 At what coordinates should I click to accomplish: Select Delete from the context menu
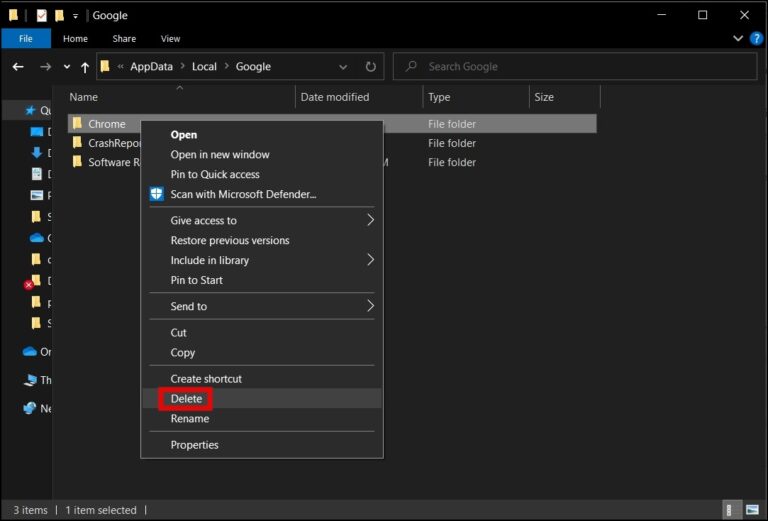click(x=186, y=399)
